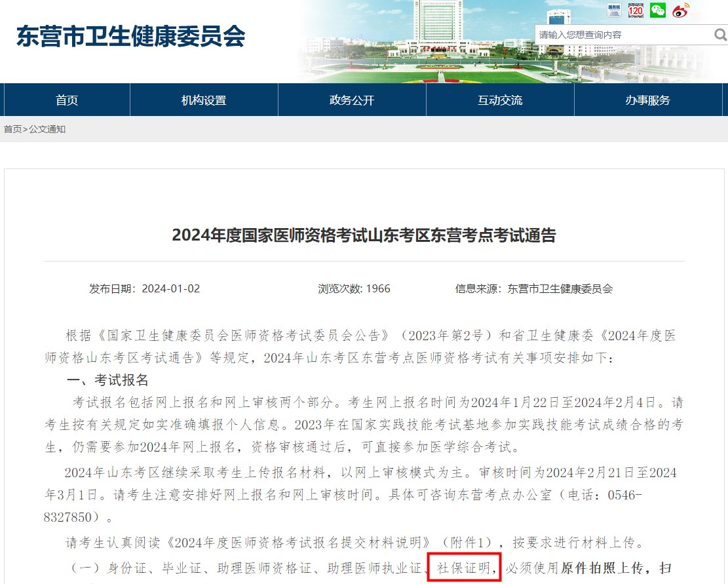Open the 120 QR code icon
728x584 pixels.
pyautogui.click(x=636, y=10)
